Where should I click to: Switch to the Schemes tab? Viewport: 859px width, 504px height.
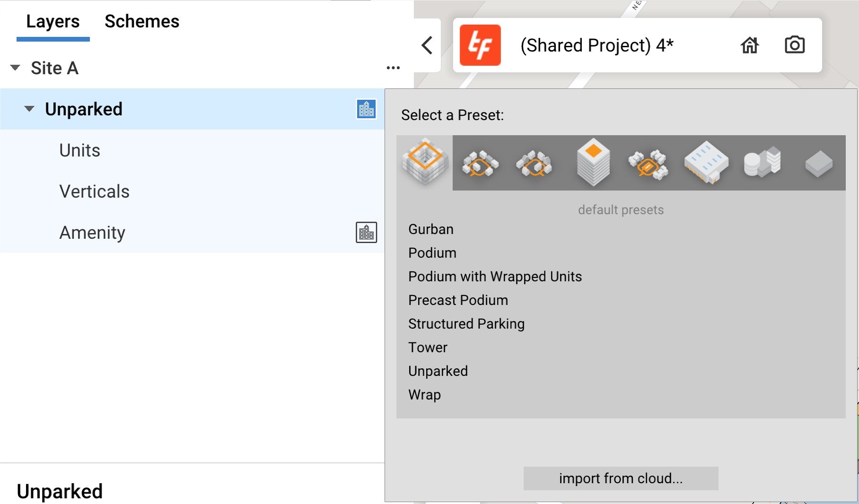pyautogui.click(x=141, y=21)
